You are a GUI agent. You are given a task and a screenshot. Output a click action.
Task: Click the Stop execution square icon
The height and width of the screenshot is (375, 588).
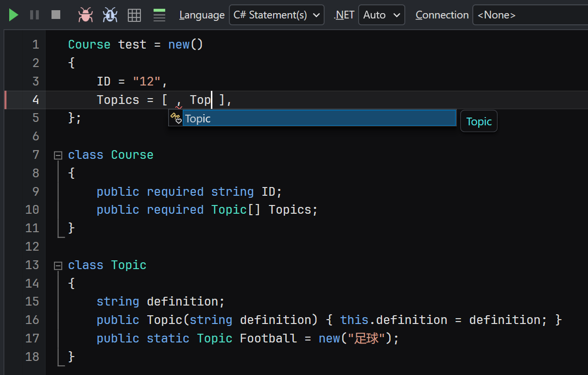[x=56, y=15]
